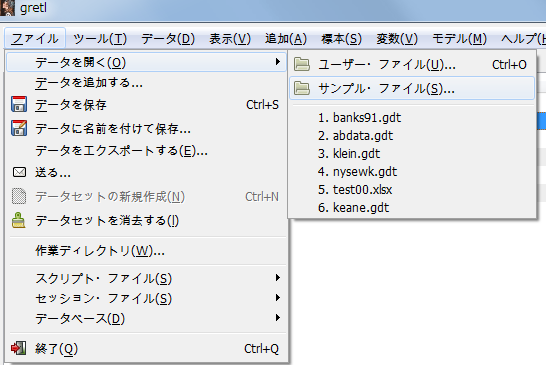Open the 追加(A) menu
Screen dimensions: 546x365
(x=286, y=39)
